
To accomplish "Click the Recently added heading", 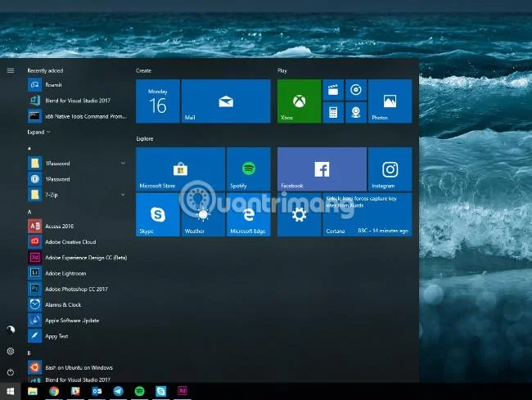I will click(45, 70).
